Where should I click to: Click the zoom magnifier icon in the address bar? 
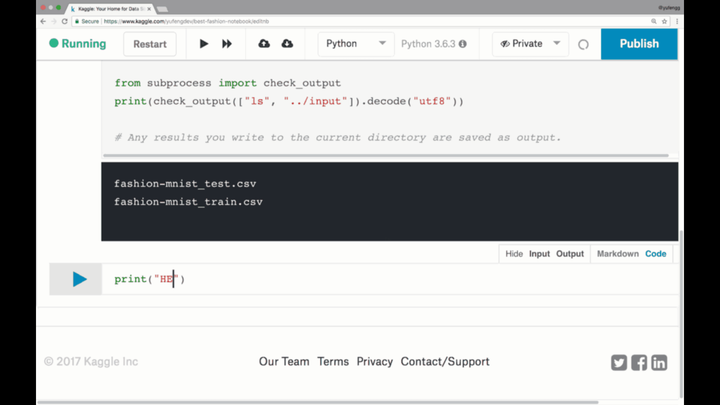point(653,21)
